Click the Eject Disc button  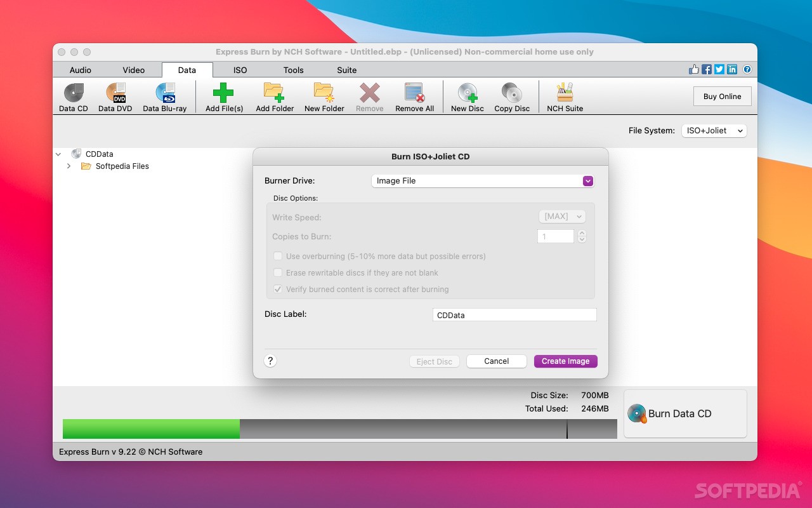click(435, 361)
